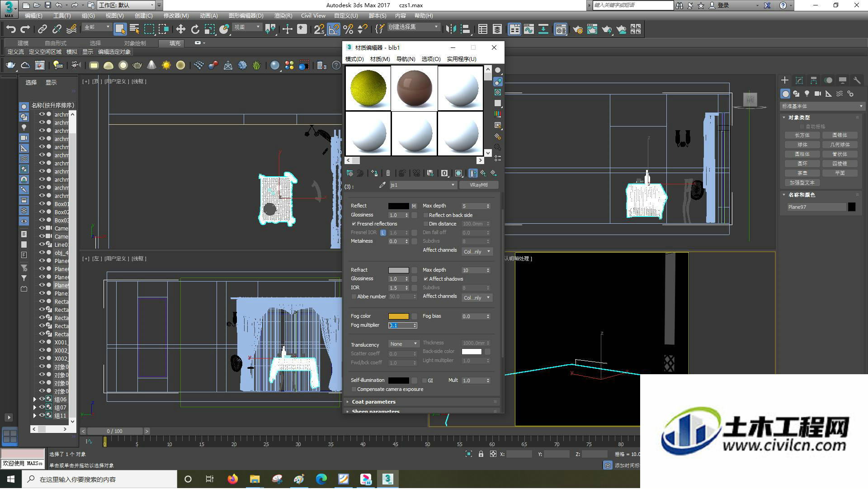Open the Windows Start menu
The width and height of the screenshot is (868, 489).
(x=11, y=479)
